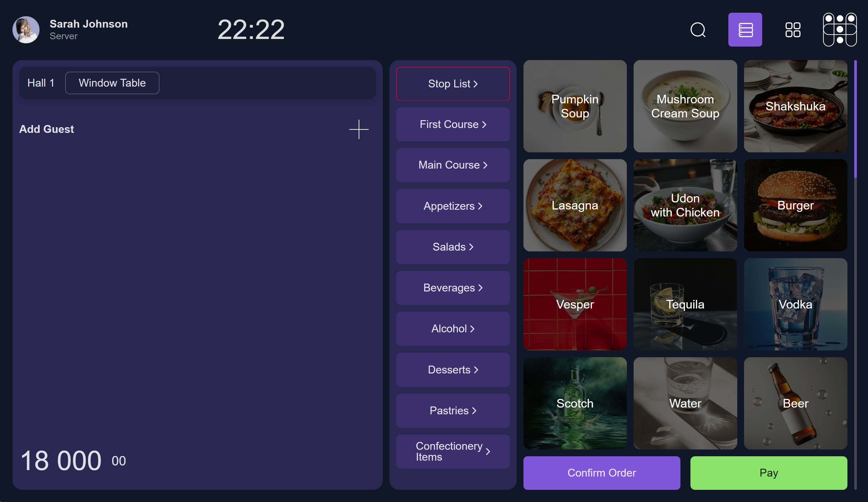Open Confectionery Items category
Screen dimensions: 868x502
[x=453, y=451]
